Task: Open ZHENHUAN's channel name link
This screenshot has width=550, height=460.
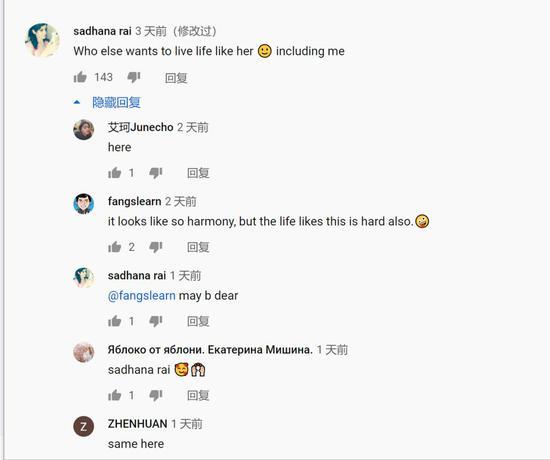Action: coord(138,424)
